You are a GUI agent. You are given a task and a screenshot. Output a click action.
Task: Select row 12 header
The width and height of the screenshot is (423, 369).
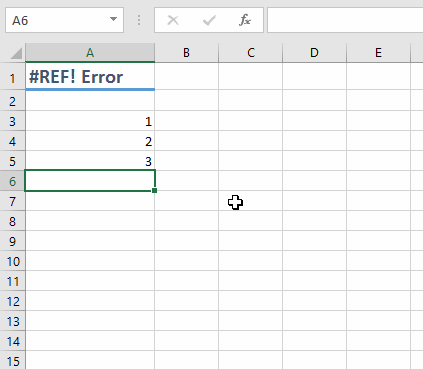[x=13, y=301]
